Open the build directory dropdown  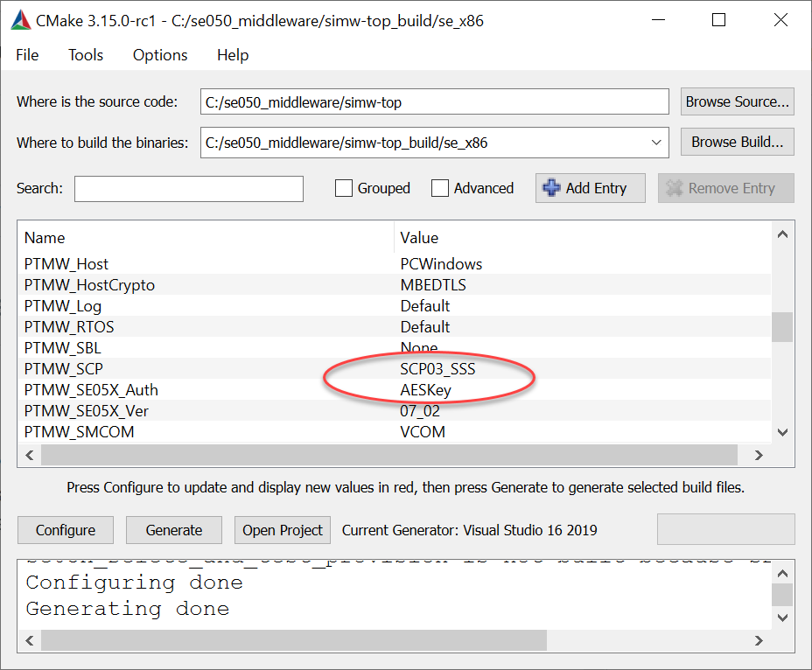[655, 142]
